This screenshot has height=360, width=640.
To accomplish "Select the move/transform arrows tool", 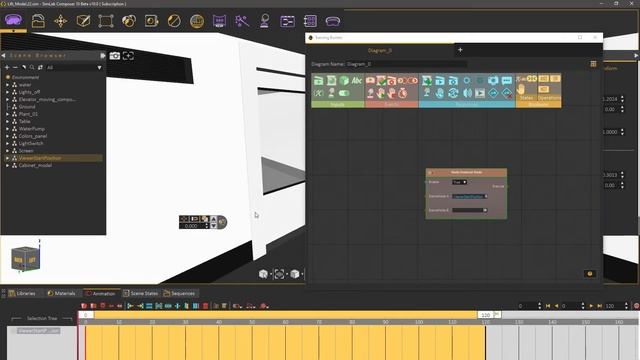I will coord(60,21).
